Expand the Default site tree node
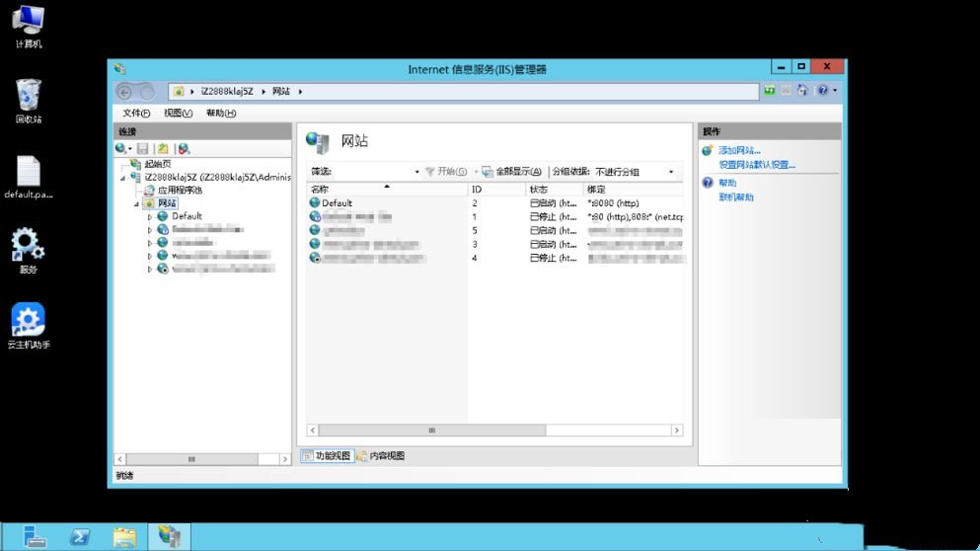980x551 pixels. point(150,216)
